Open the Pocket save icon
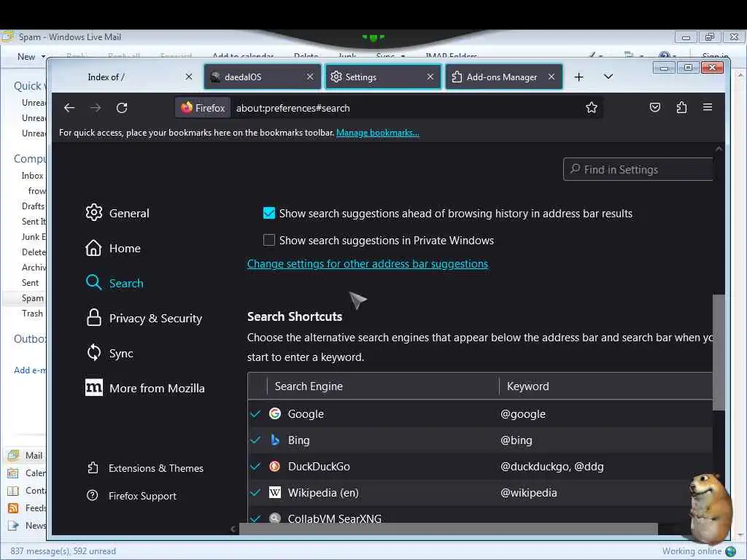This screenshot has width=747, height=560. click(655, 108)
